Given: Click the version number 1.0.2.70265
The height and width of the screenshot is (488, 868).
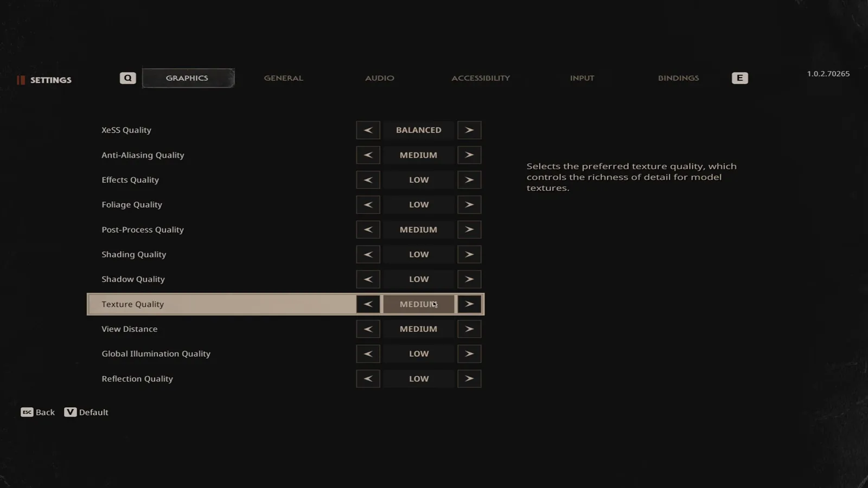Looking at the screenshot, I should [x=828, y=74].
